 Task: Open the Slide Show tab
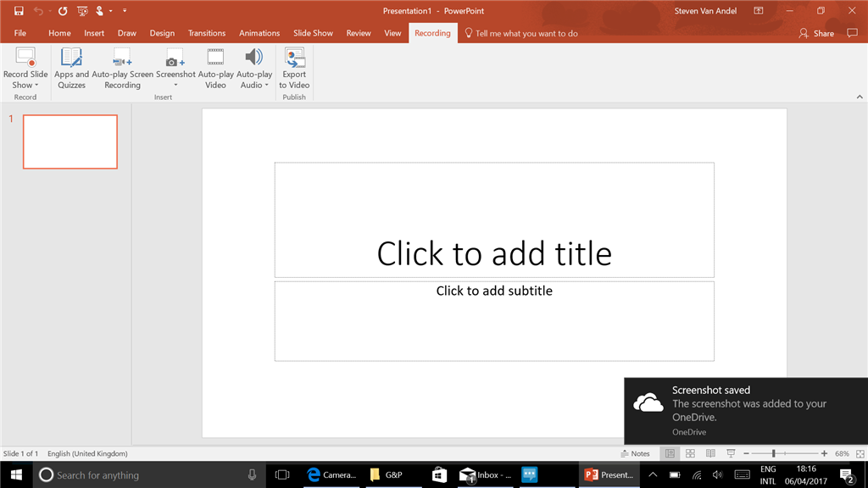[313, 33]
